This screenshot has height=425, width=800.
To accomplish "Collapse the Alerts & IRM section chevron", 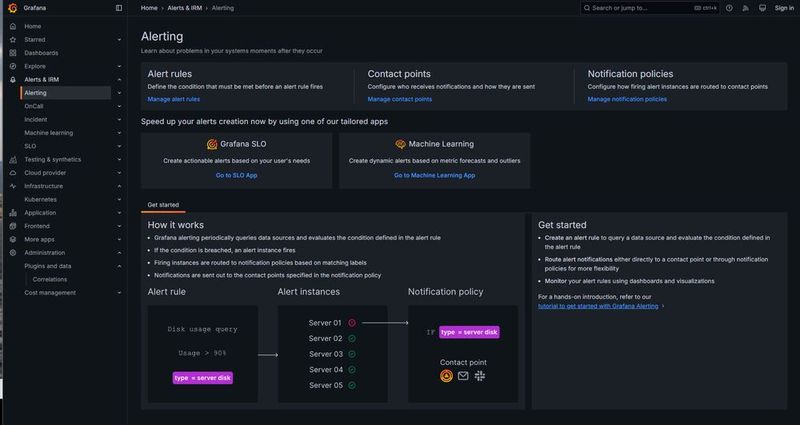I will [119, 80].
